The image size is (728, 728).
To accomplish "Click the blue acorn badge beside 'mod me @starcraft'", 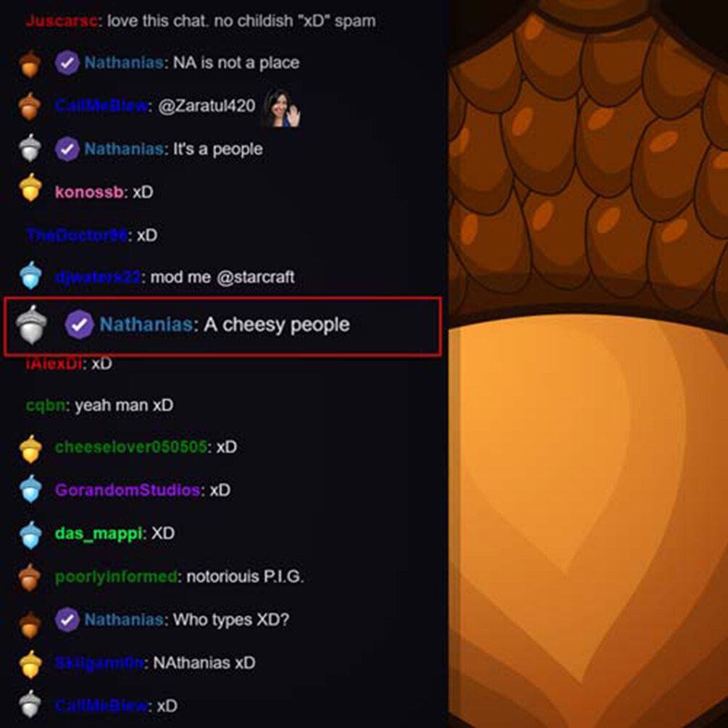I will point(30,275).
